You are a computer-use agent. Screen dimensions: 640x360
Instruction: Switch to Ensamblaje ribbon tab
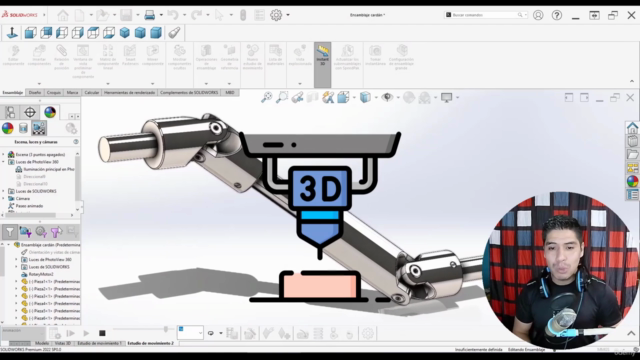pyautogui.click(x=13, y=93)
